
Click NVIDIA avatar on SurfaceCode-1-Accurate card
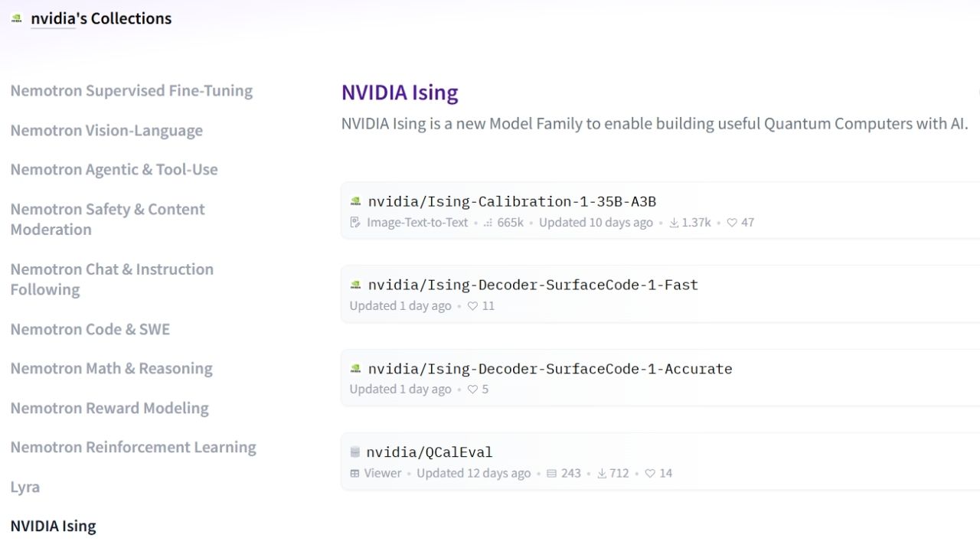(355, 369)
